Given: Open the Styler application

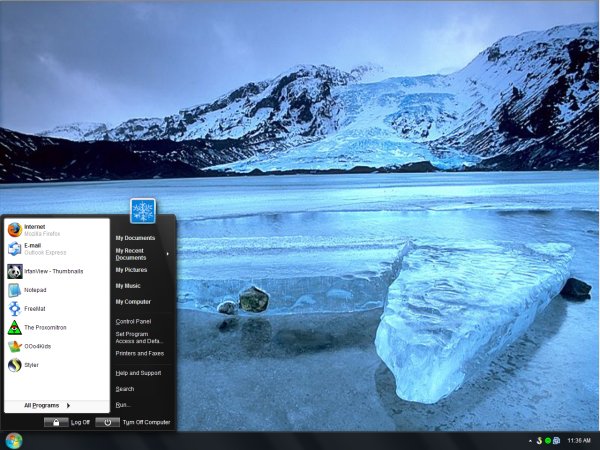Looking at the screenshot, I should pyautogui.click(x=57, y=365).
